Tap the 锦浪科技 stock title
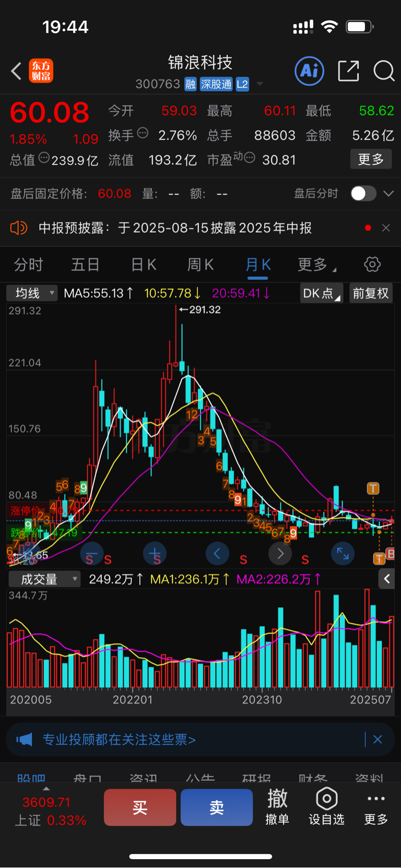Image resolution: width=401 pixels, height=868 pixels. pos(200,63)
